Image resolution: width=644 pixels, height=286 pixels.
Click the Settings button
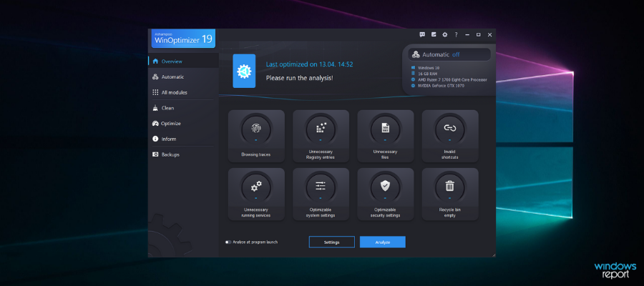coord(332,242)
